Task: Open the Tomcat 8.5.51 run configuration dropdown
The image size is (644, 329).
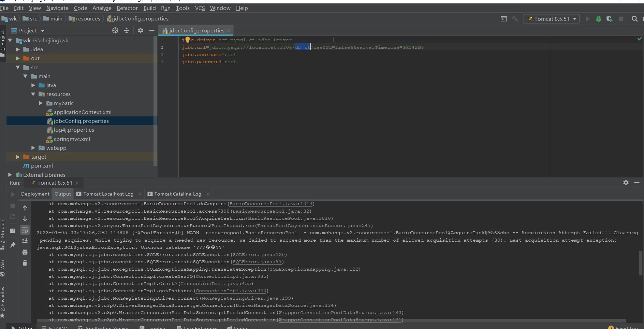Action: [x=552, y=19]
